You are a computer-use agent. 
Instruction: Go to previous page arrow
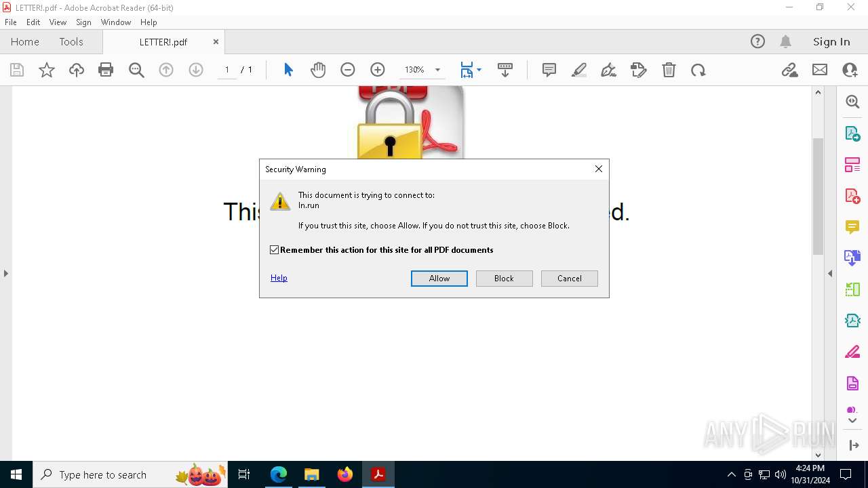166,70
